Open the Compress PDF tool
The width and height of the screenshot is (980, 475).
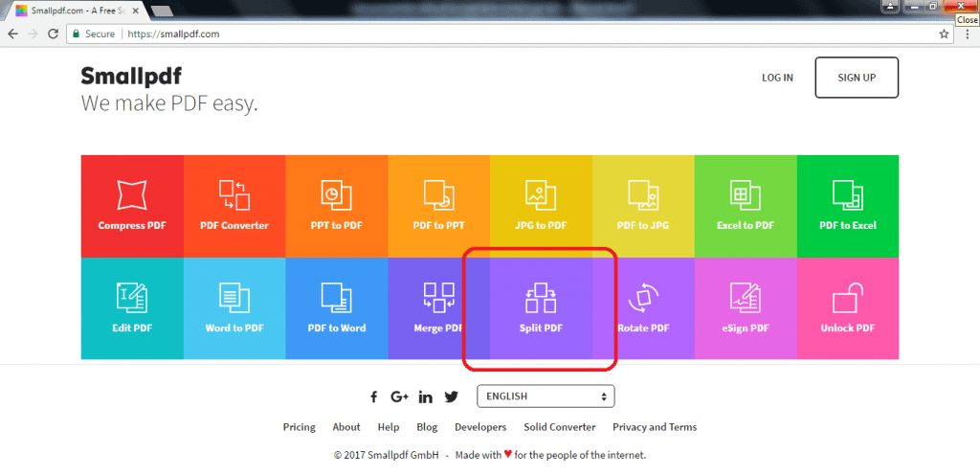(x=132, y=206)
